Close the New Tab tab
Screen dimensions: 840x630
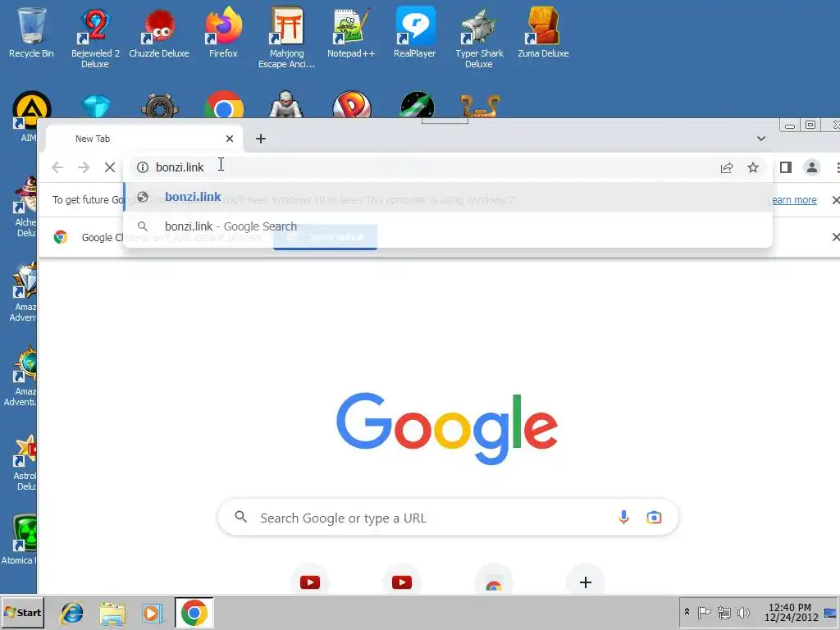click(230, 139)
